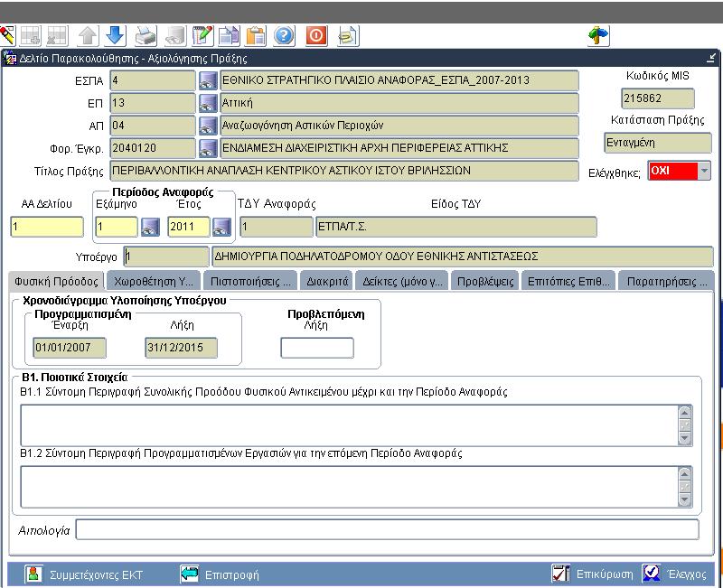The width and height of the screenshot is (723, 588).
Task: Click the Έναρξη date field 01/01/2007
Action: click(x=70, y=348)
